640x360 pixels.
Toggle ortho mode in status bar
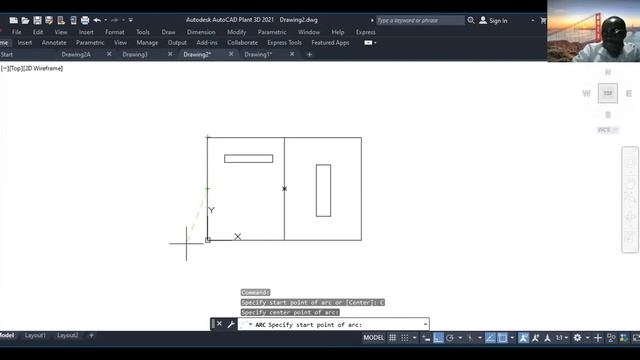pos(438,338)
